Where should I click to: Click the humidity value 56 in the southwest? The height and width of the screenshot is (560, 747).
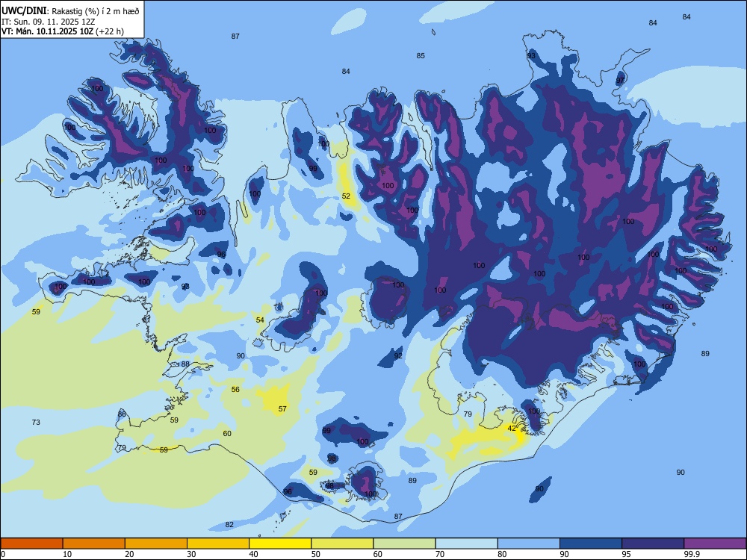(x=235, y=389)
